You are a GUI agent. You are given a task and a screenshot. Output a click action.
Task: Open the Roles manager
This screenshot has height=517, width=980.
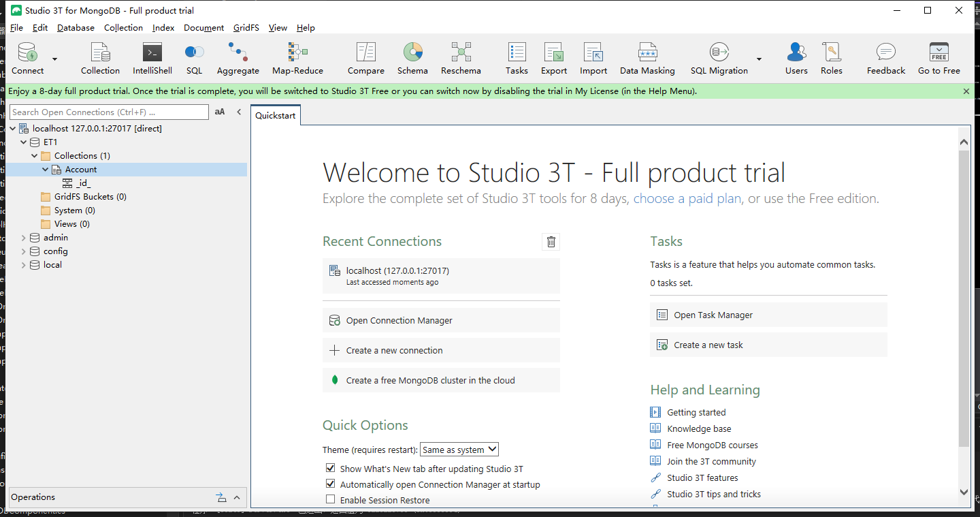(831, 59)
